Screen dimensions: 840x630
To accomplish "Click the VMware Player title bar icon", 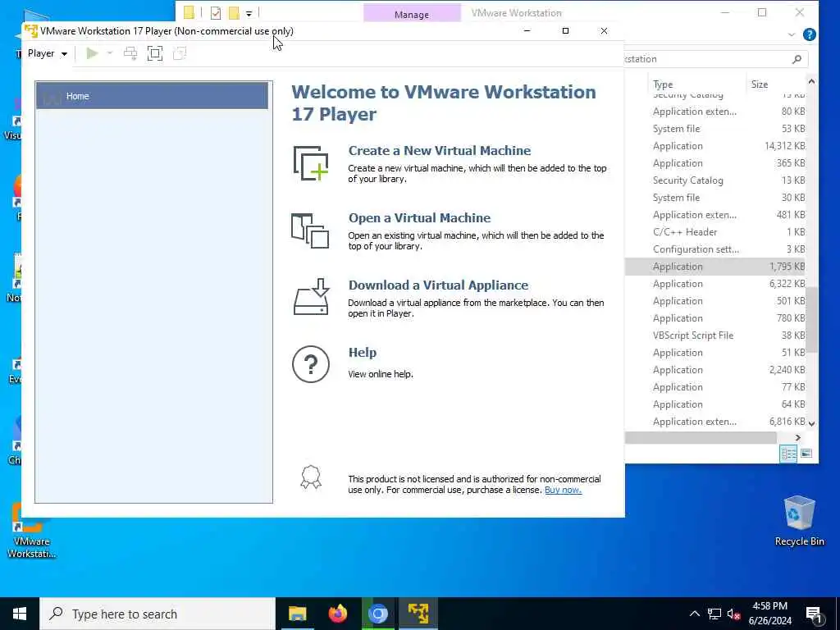I will (31, 31).
